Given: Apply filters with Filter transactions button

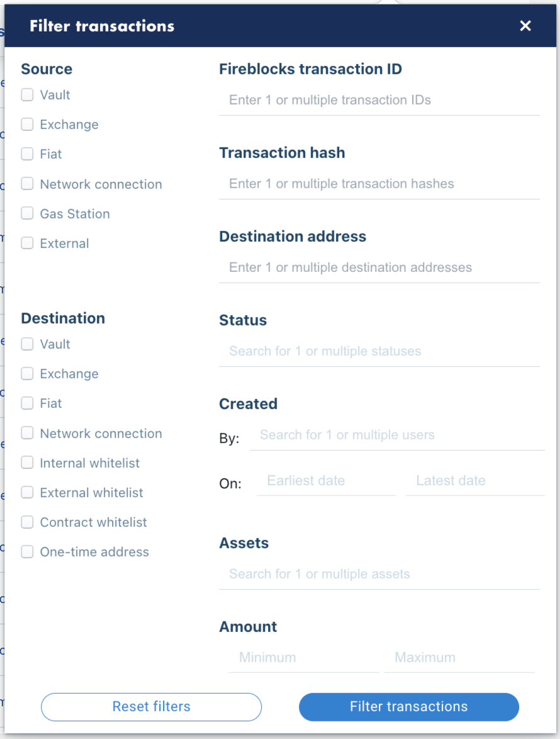Looking at the screenshot, I should click(x=409, y=707).
